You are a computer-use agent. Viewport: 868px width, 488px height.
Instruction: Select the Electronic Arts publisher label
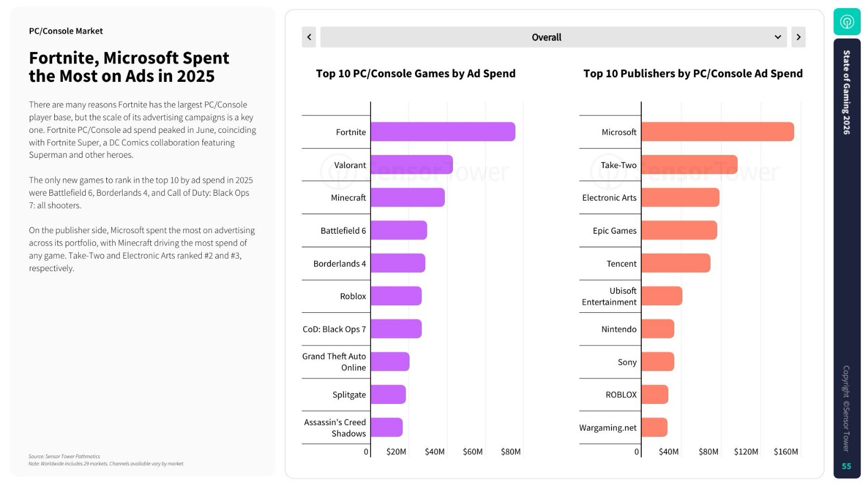tap(609, 198)
